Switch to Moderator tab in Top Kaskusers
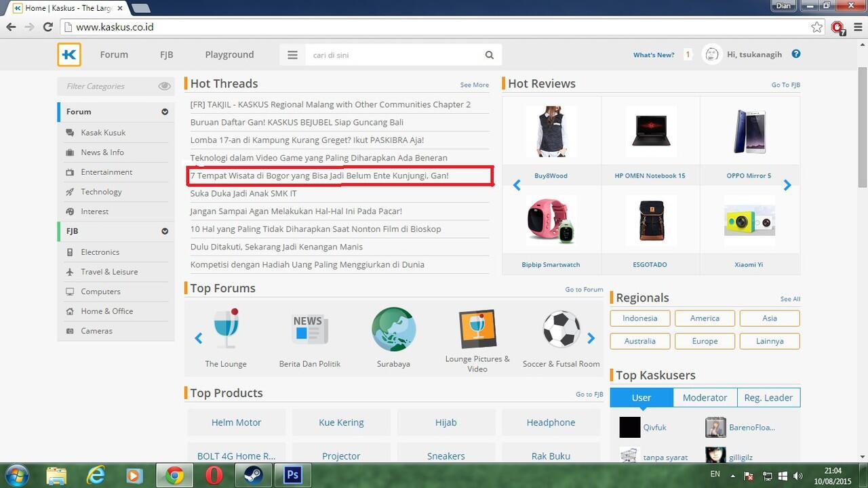The image size is (868, 488). 705,398
